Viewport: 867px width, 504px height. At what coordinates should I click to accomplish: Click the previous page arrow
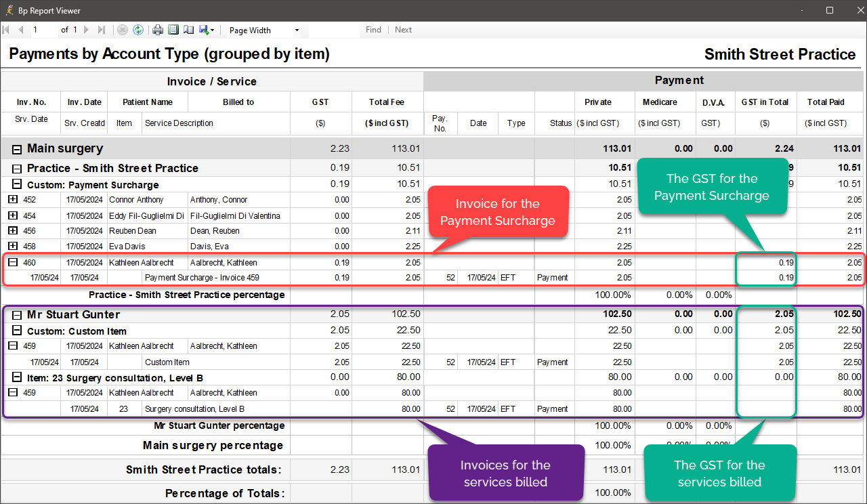click(x=20, y=30)
